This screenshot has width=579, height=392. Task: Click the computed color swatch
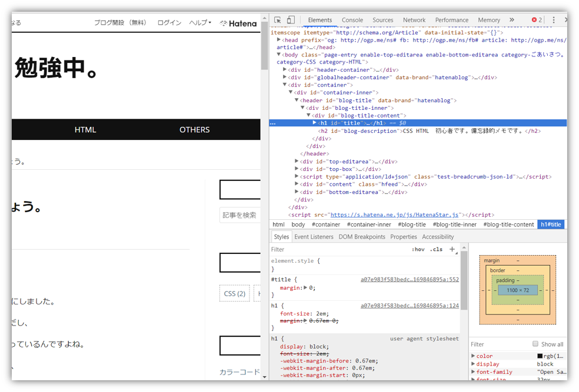coord(540,356)
